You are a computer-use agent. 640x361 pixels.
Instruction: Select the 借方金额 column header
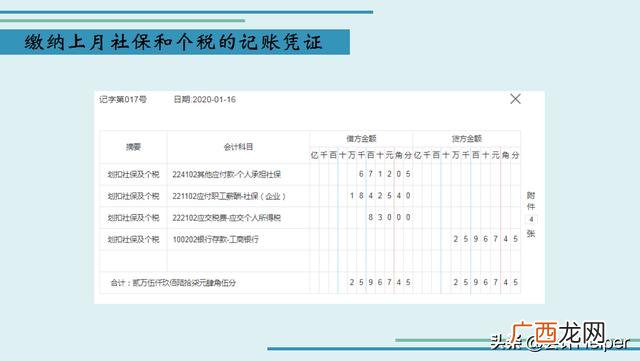pos(361,139)
